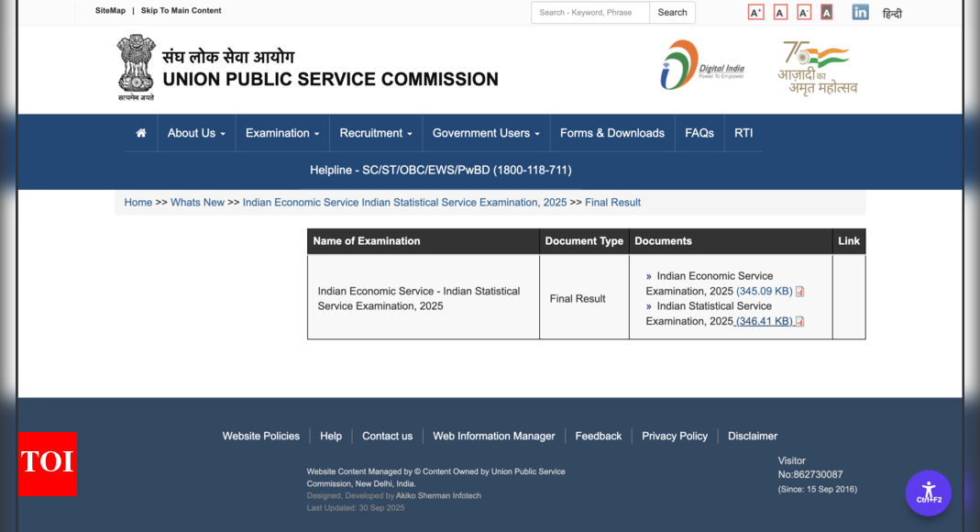Click the Home icon in navigation bar
The height and width of the screenshot is (532, 980).
click(x=141, y=133)
